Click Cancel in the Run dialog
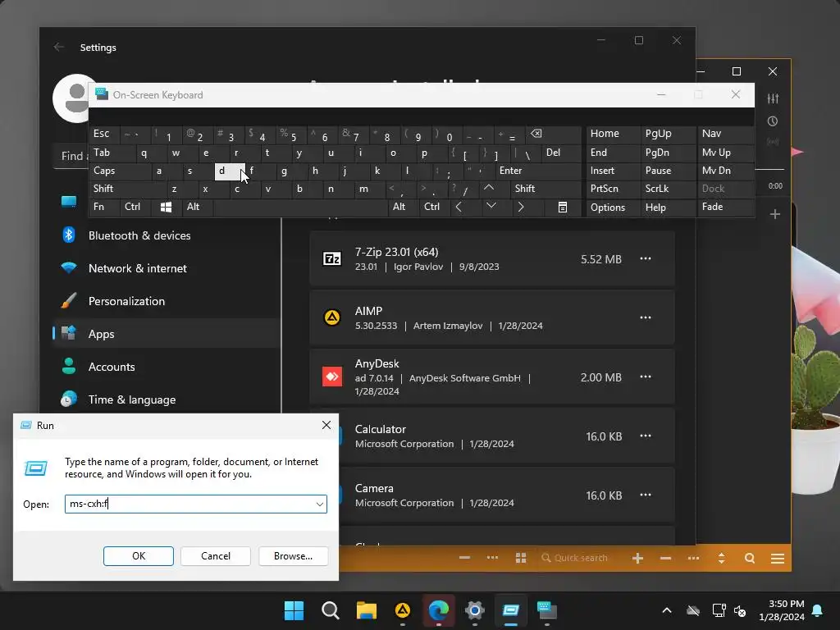Image resolution: width=840 pixels, height=630 pixels. tap(216, 556)
